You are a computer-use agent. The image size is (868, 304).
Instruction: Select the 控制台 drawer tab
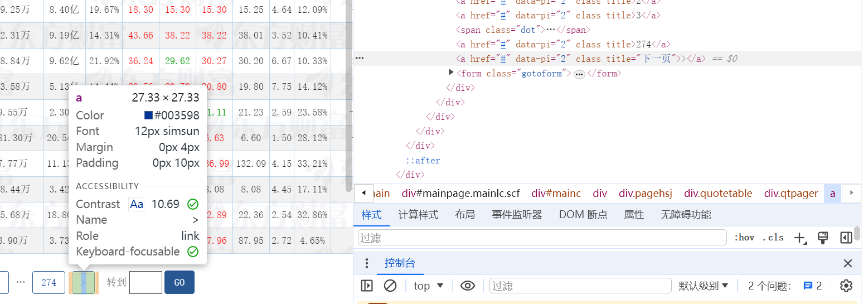(400, 263)
